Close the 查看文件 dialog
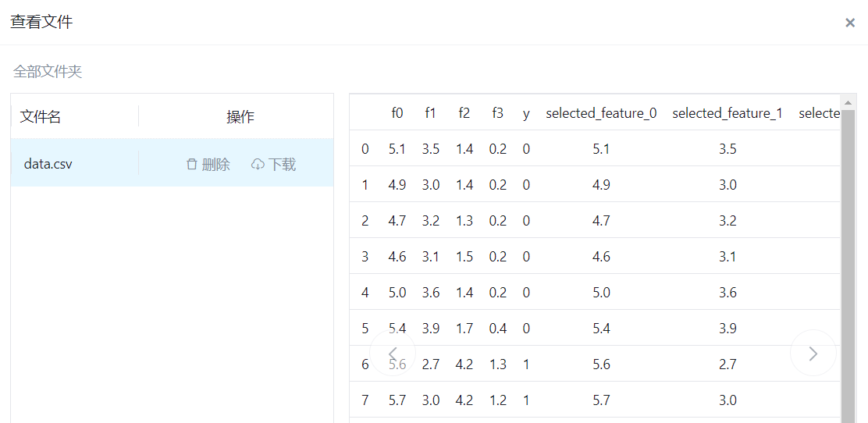The height and width of the screenshot is (423, 868). [x=850, y=23]
